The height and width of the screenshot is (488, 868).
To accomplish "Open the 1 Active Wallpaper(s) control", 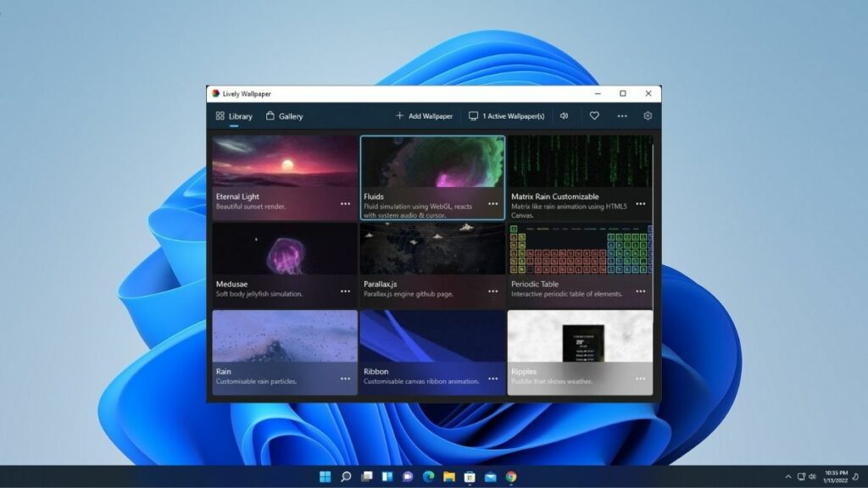I will (x=507, y=116).
